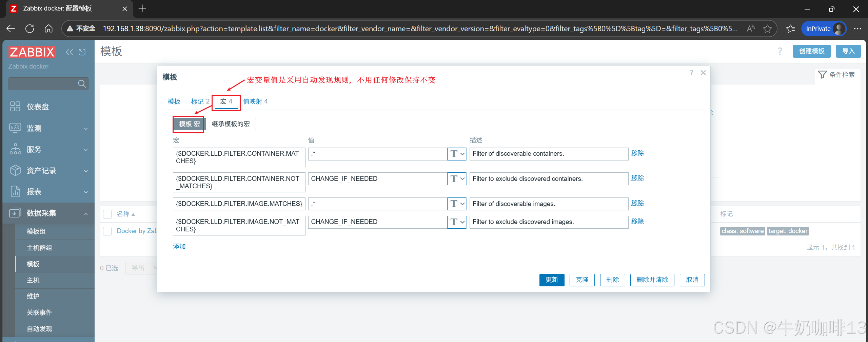Expand the 报表 menu chevron
The width and height of the screenshot is (868, 342).
point(86,192)
